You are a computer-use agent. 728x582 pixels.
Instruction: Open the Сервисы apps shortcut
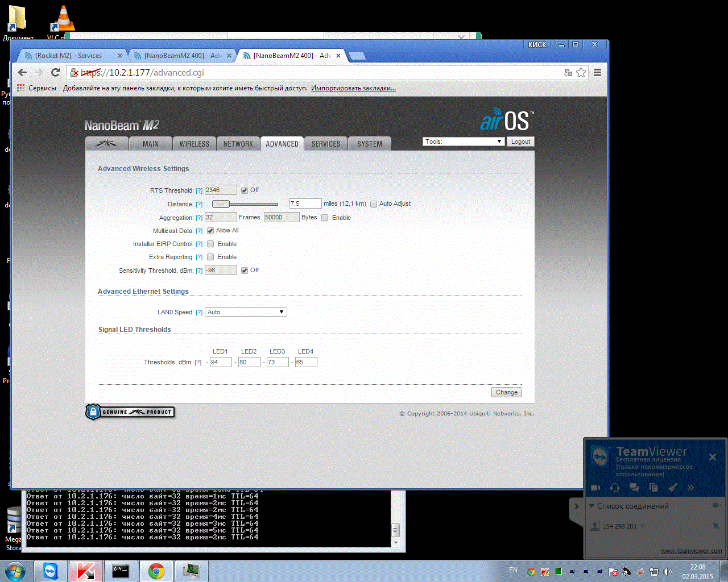click(x=37, y=88)
